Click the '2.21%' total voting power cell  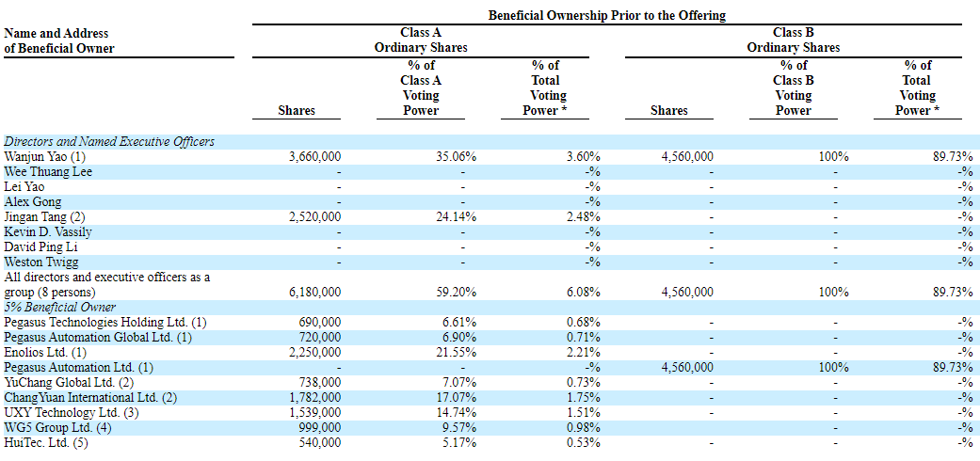pyautogui.click(x=583, y=352)
